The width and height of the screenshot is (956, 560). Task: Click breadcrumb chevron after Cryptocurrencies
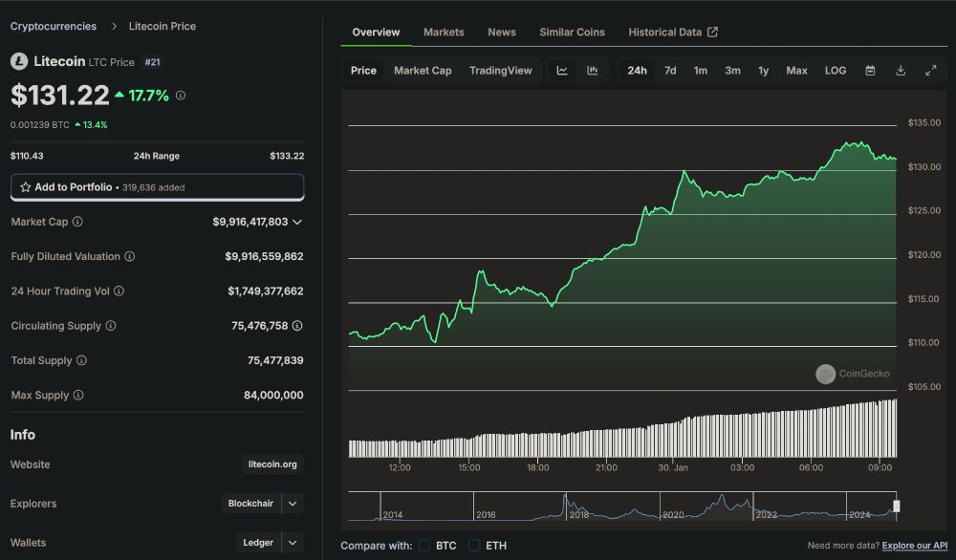tap(114, 26)
